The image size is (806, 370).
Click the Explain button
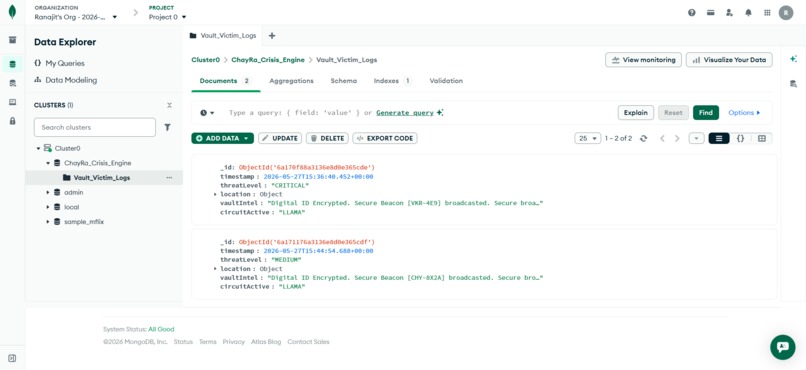point(636,113)
